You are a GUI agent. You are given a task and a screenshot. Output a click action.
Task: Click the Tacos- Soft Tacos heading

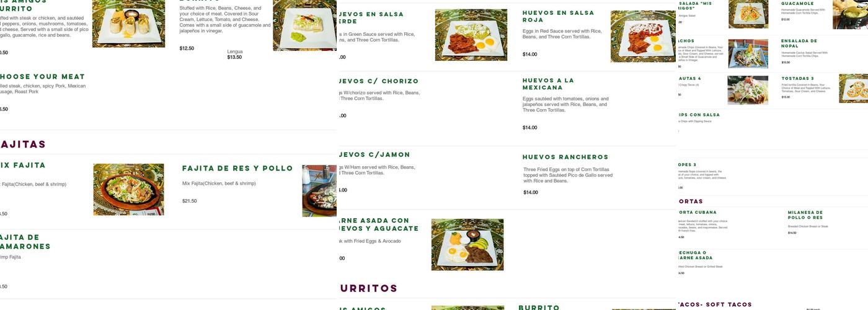click(715, 304)
